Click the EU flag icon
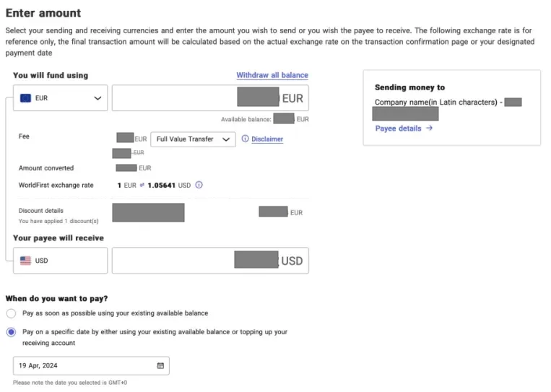 pos(25,98)
